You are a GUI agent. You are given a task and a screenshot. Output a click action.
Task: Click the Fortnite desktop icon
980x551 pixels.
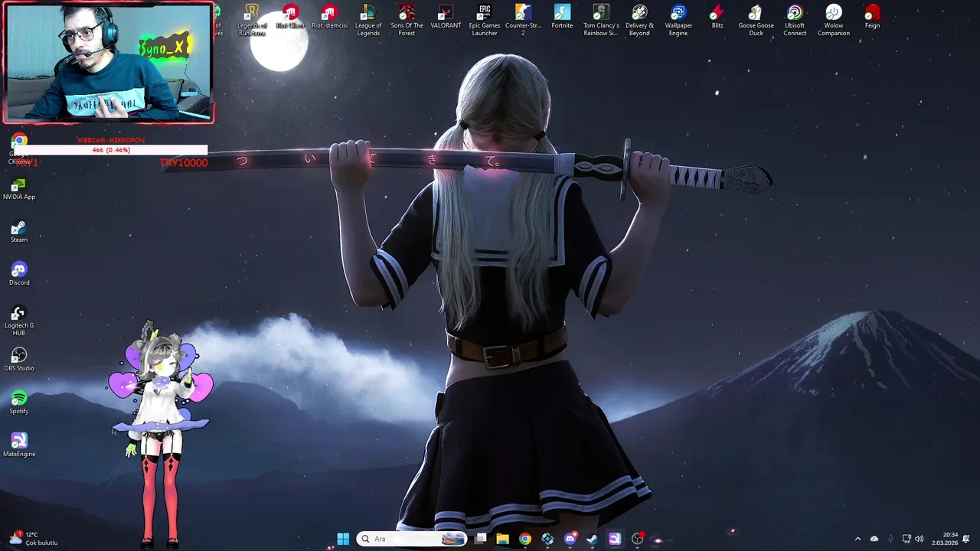click(562, 17)
